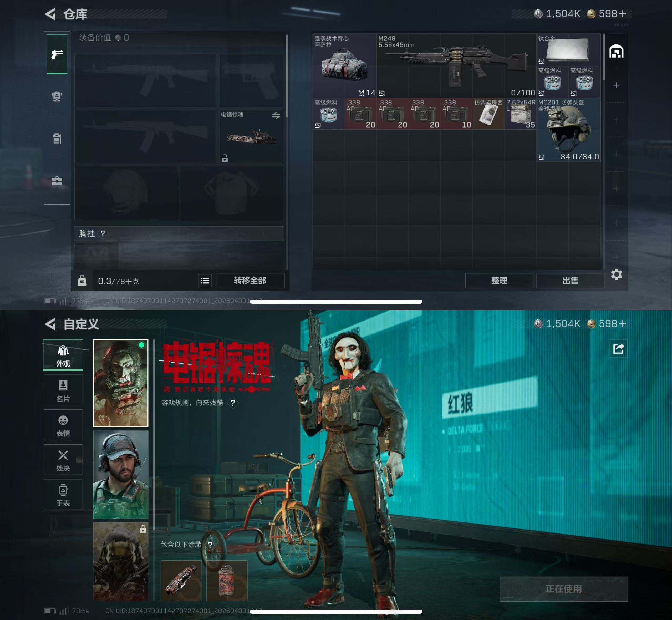Click the 整理 button
The image size is (672, 620).
pos(499,281)
